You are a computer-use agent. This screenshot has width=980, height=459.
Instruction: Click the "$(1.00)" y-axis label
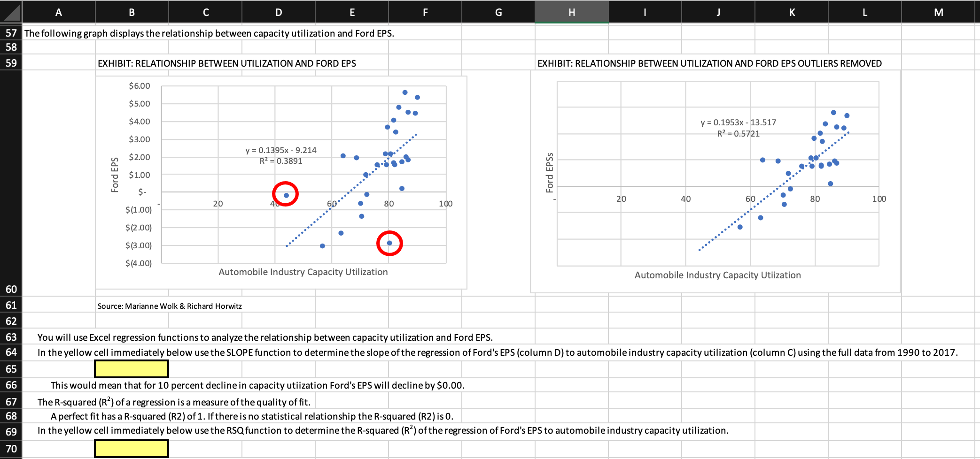139,210
